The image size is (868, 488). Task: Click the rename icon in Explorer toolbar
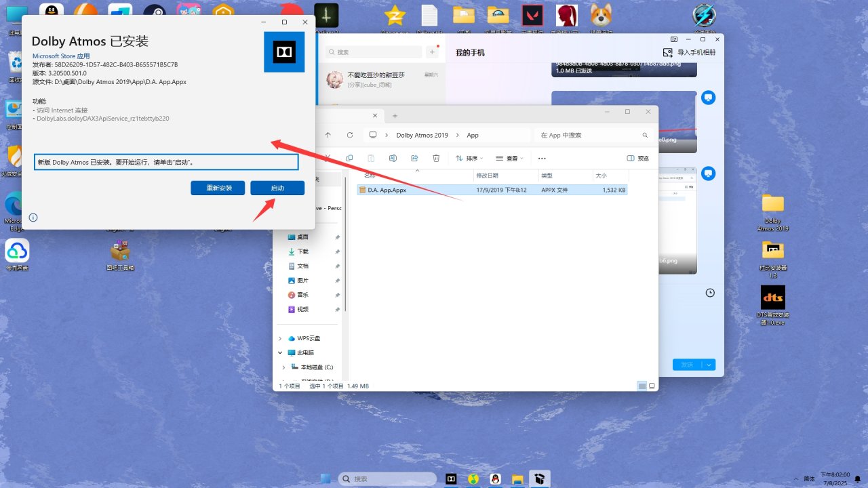click(x=393, y=158)
